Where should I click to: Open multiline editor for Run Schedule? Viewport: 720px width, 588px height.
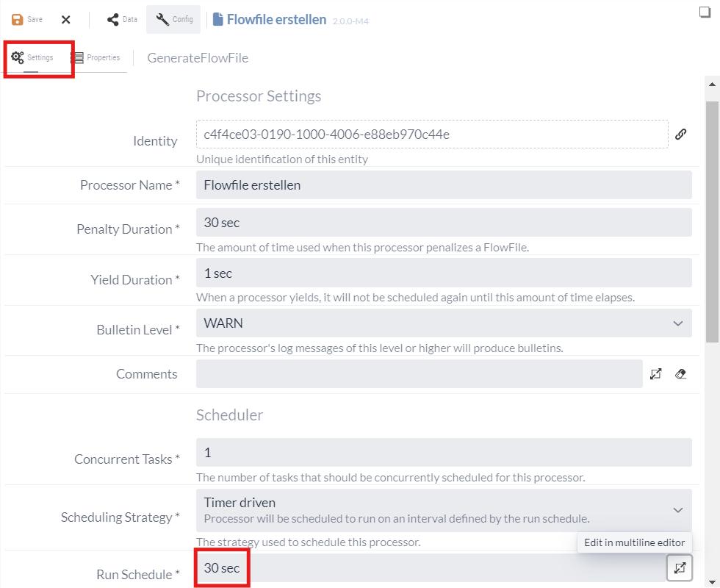tap(680, 567)
